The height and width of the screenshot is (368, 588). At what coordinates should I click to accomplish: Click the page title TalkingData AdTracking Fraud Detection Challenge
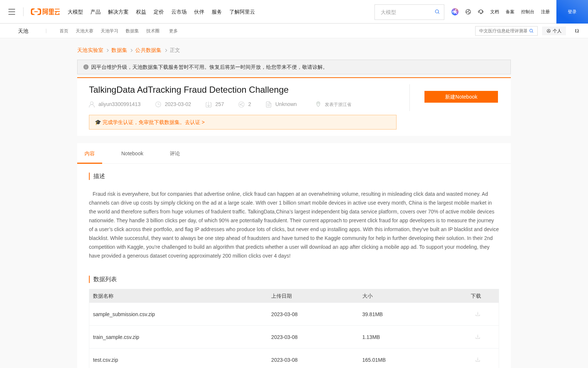point(189,90)
